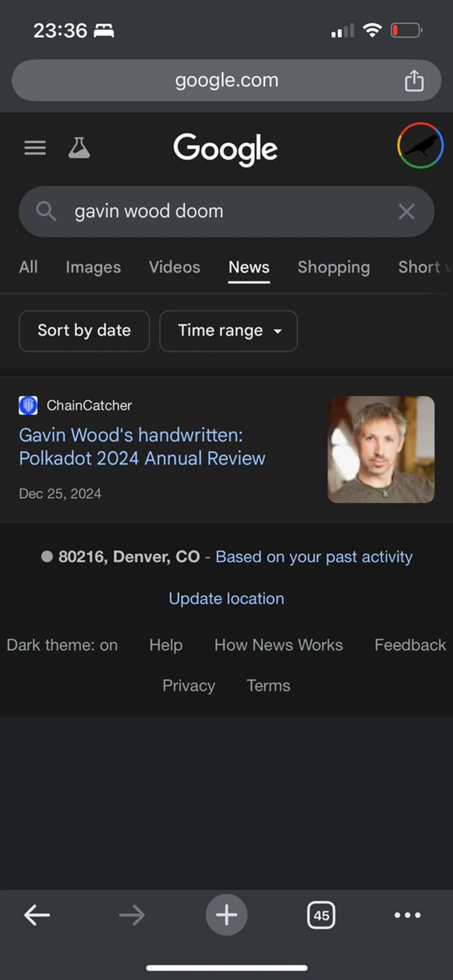Open a new tab with plus button
Image resolution: width=453 pixels, height=980 pixels.
[226, 915]
